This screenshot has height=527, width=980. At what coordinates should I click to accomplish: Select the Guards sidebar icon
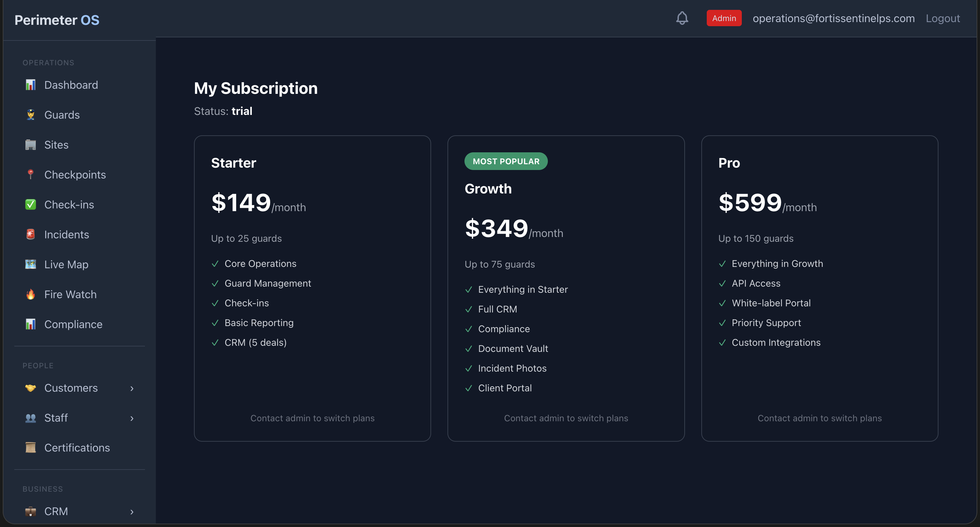point(30,115)
